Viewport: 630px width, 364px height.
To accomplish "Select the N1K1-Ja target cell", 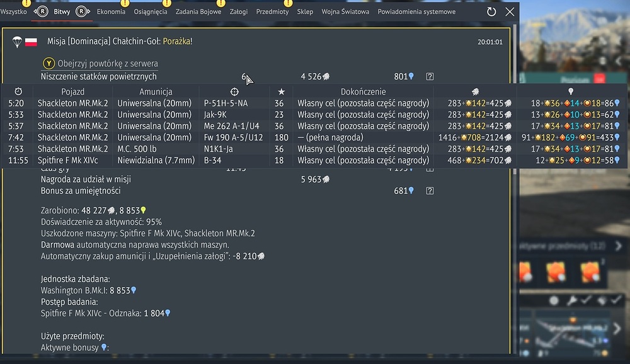I will click(218, 149).
